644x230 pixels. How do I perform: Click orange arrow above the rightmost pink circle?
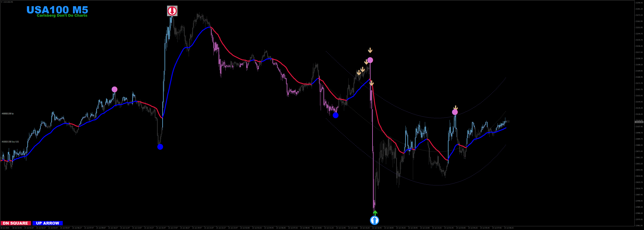pos(455,108)
